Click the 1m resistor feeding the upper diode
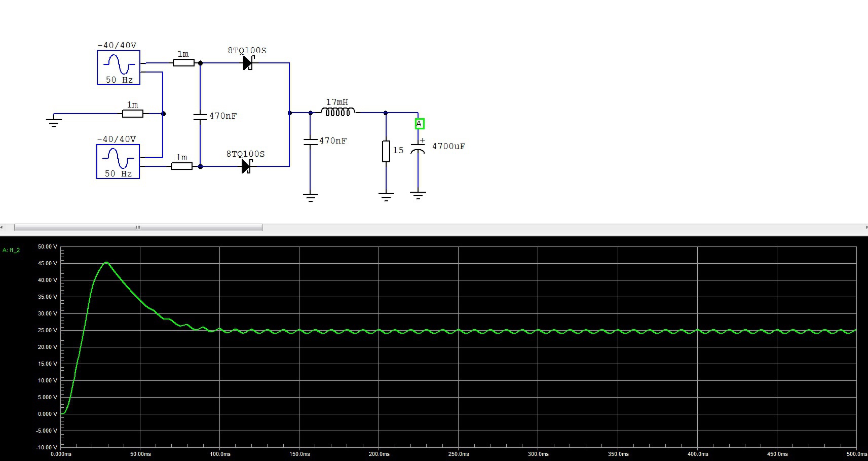The width and height of the screenshot is (868, 461). pos(183,63)
